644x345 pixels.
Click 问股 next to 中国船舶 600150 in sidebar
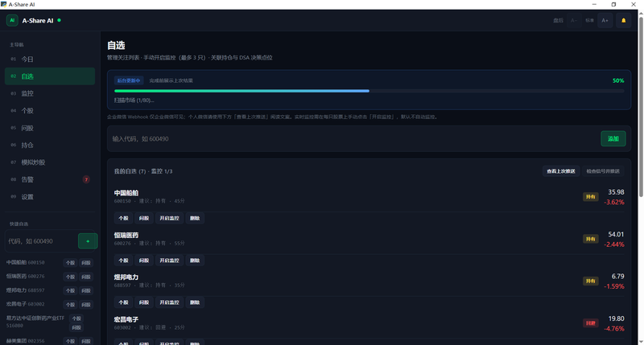[86, 263]
